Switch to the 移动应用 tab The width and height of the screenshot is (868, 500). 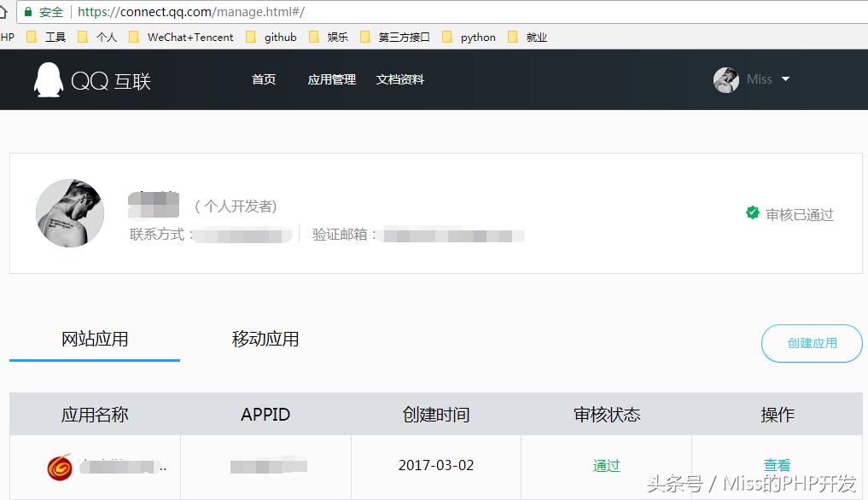265,339
